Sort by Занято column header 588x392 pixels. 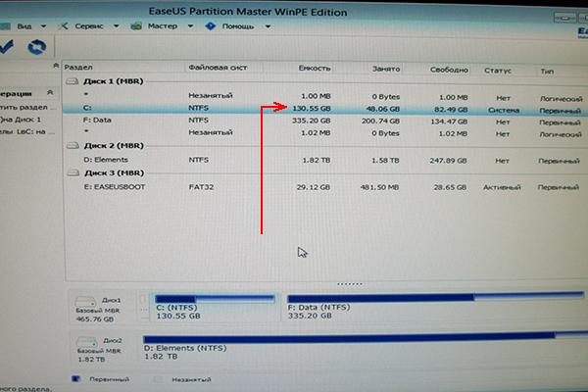tap(386, 69)
